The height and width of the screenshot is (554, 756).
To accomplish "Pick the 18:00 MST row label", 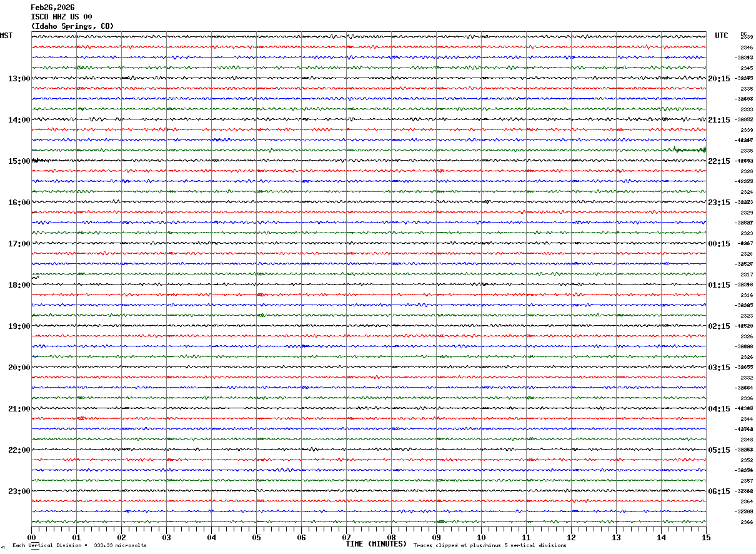I will click(x=19, y=285).
